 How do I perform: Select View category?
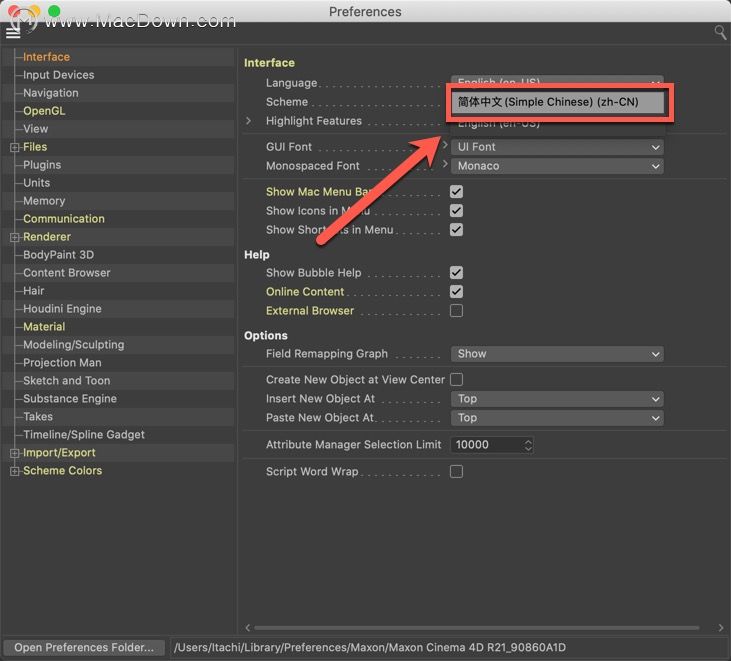tap(35, 129)
